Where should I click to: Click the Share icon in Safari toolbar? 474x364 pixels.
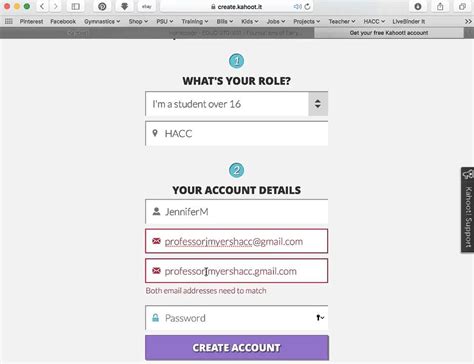(x=440, y=6)
